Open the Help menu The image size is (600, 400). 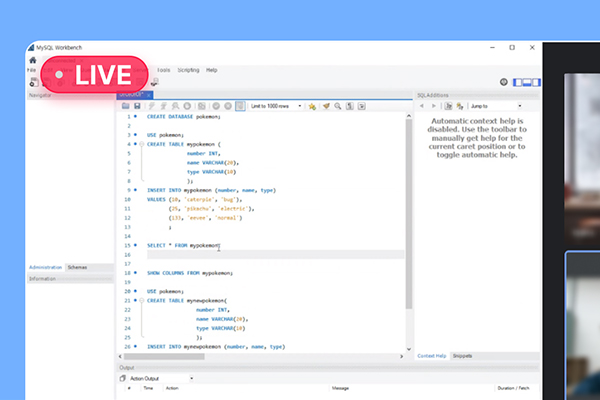pos(212,70)
